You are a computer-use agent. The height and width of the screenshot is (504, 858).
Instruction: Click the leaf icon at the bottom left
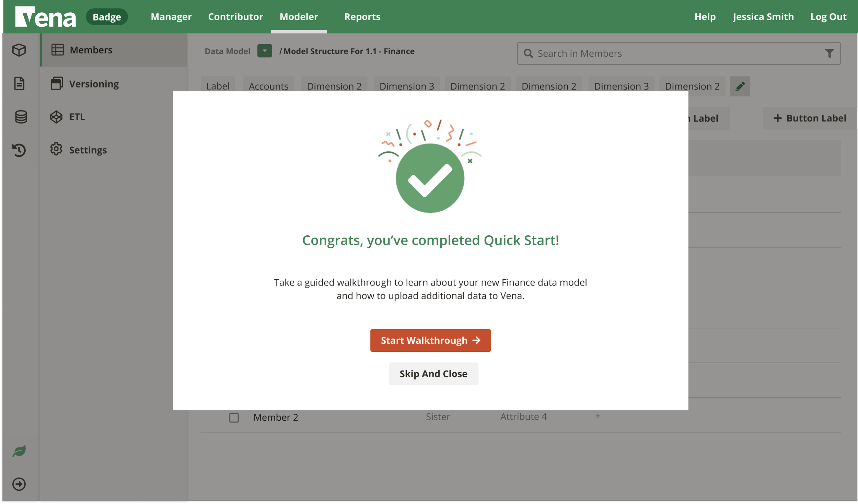(20, 450)
